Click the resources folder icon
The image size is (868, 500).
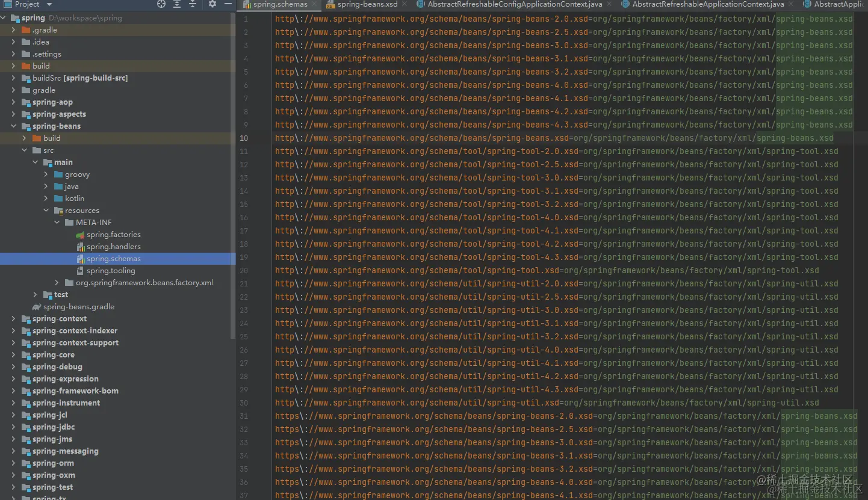pos(59,211)
